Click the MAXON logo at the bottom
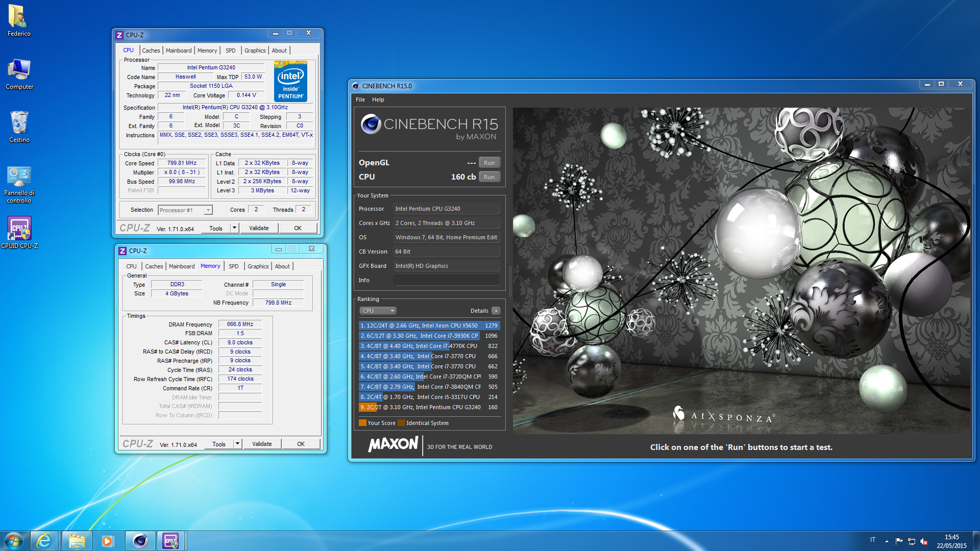The width and height of the screenshot is (980, 551). point(393,444)
